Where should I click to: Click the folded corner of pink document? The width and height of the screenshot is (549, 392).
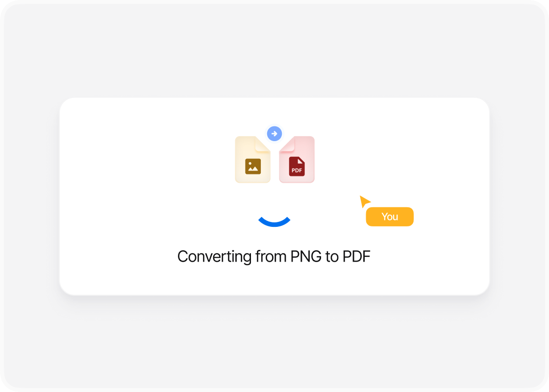287,144
